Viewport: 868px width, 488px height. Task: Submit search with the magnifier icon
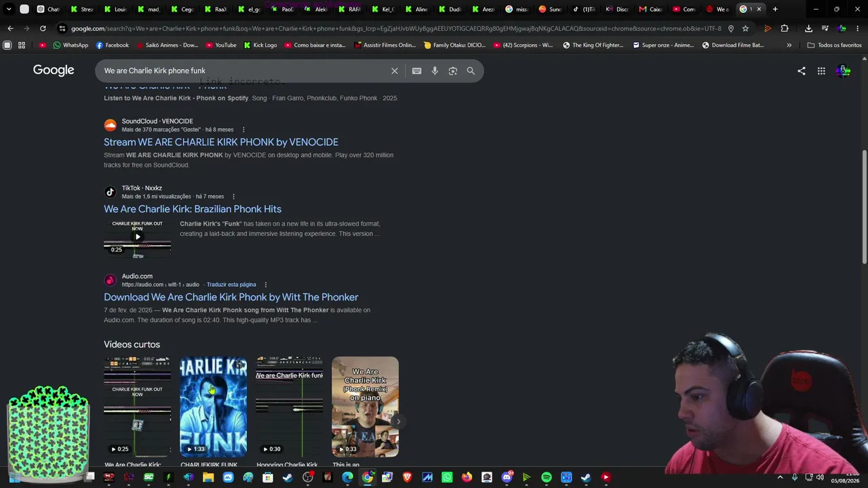pyautogui.click(x=471, y=70)
